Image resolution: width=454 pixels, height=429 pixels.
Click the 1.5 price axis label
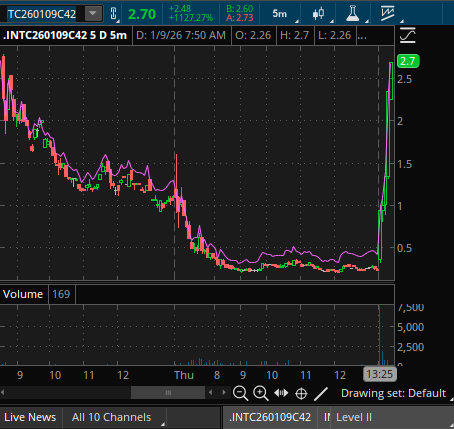click(x=404, y=164)
